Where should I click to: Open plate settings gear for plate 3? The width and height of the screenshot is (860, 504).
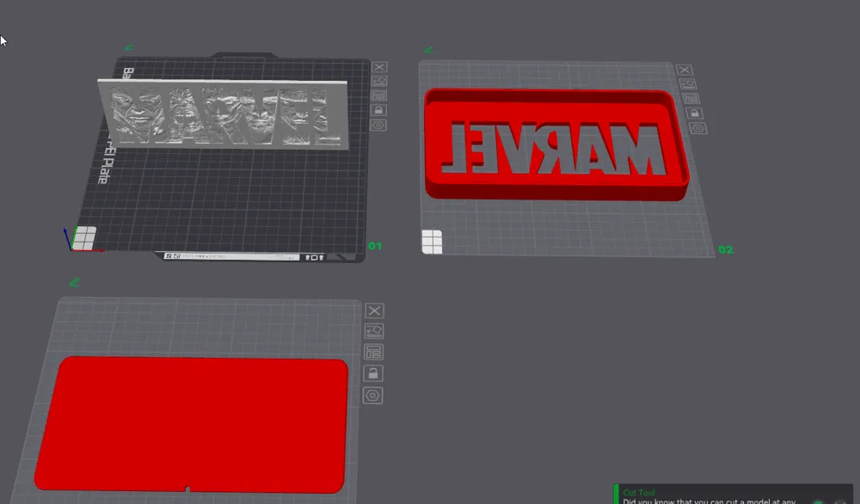pyautogui.click(x=373, y=395)
